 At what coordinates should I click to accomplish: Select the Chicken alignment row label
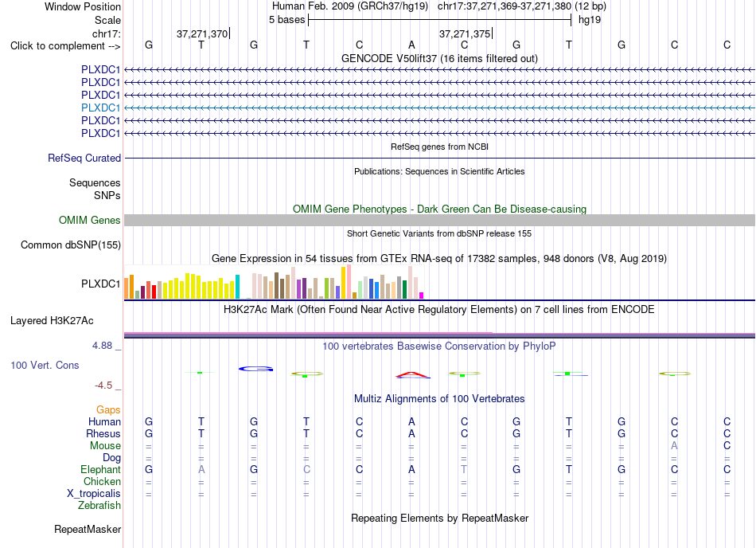[102, 481]
